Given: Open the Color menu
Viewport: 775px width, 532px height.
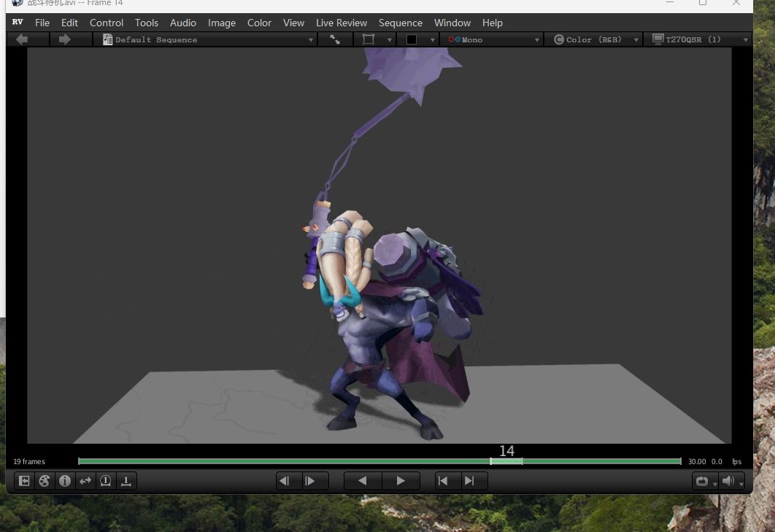Looking at the screenshot, I should (x=259, y=23).
